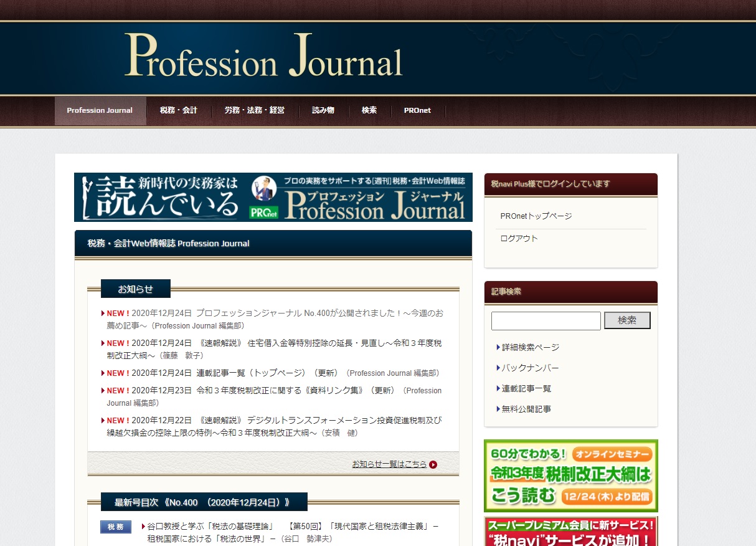Viewport: 756px width, 546px height.
Task: Click red arrow bullet of 住宅借入金 news
Action: click(103, 343)
